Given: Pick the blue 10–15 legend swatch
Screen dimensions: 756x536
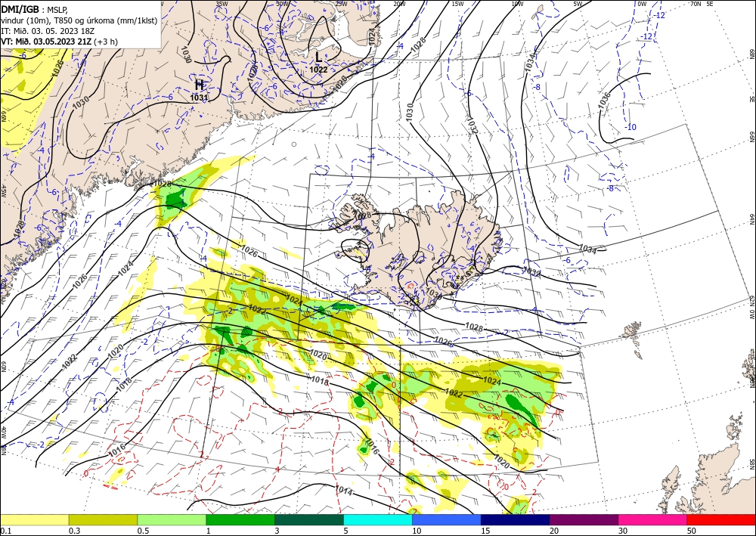Looking at the screenshot, I should [447, 519].
